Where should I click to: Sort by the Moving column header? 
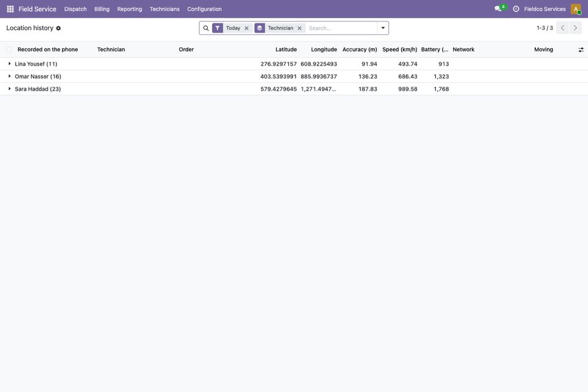(543, 50)
